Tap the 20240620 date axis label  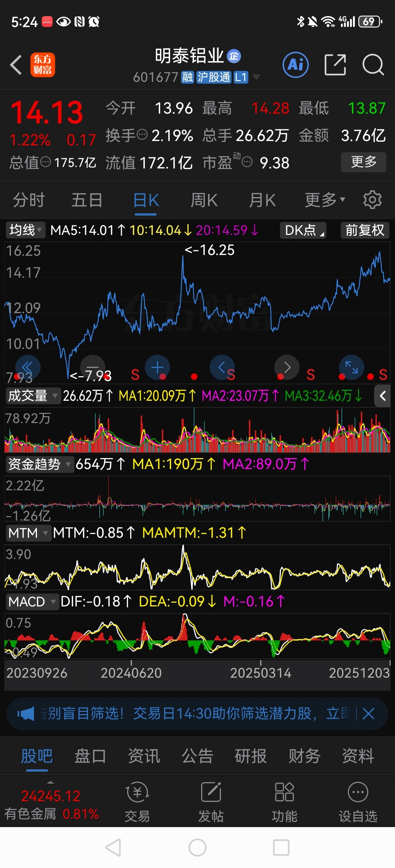131,673
